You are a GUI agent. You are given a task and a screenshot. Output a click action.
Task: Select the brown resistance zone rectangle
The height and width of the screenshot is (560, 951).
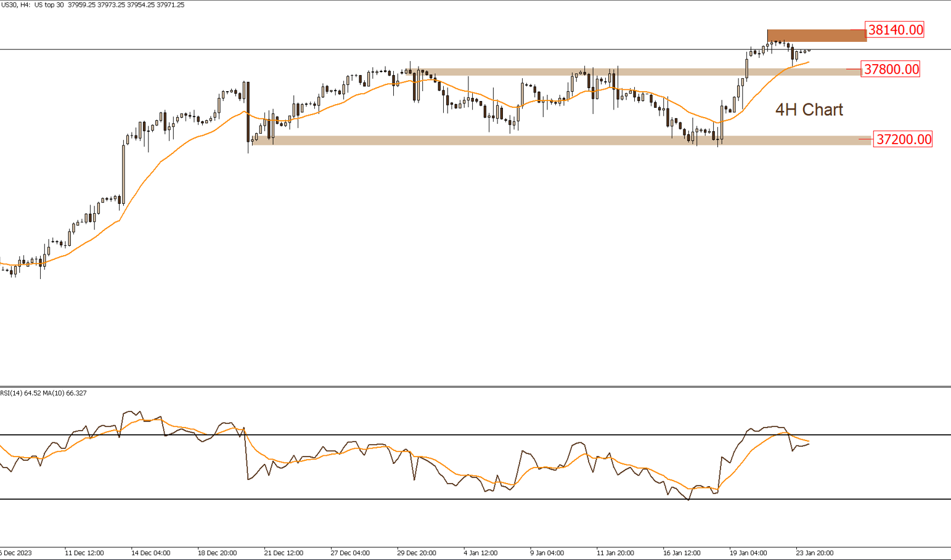[814, 36]
